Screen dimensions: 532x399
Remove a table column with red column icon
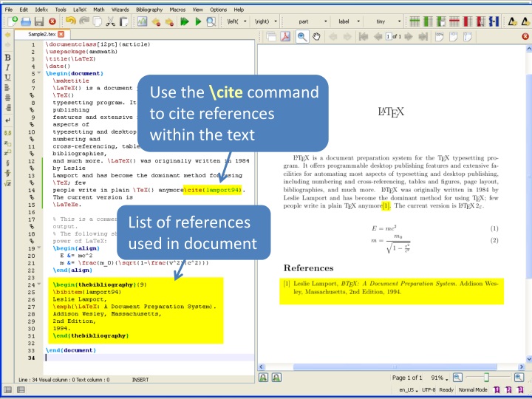(x=468, y=21)
